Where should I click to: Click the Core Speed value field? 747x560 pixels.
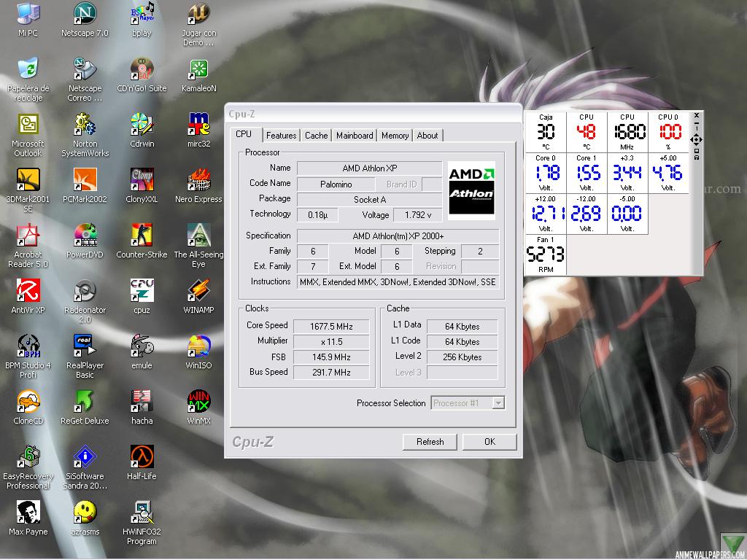(332, 326)
